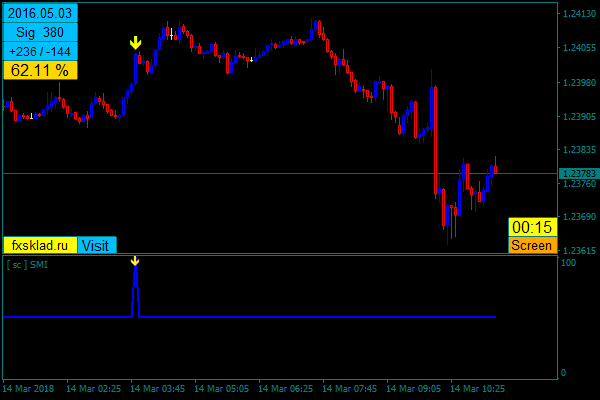
Task: Click the 1.24130 price axis label
Action: [x=575, y=14]
